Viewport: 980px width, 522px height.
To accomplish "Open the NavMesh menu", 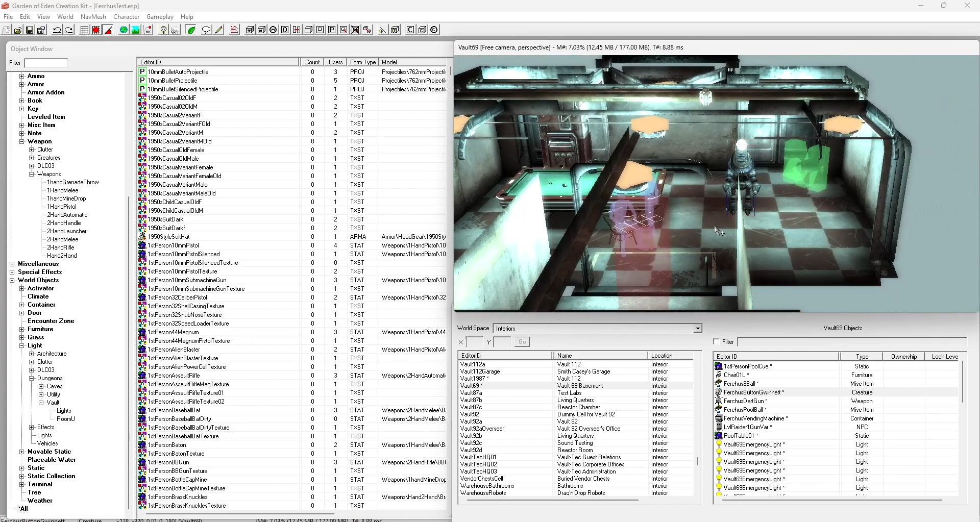I will pos(93,17).
